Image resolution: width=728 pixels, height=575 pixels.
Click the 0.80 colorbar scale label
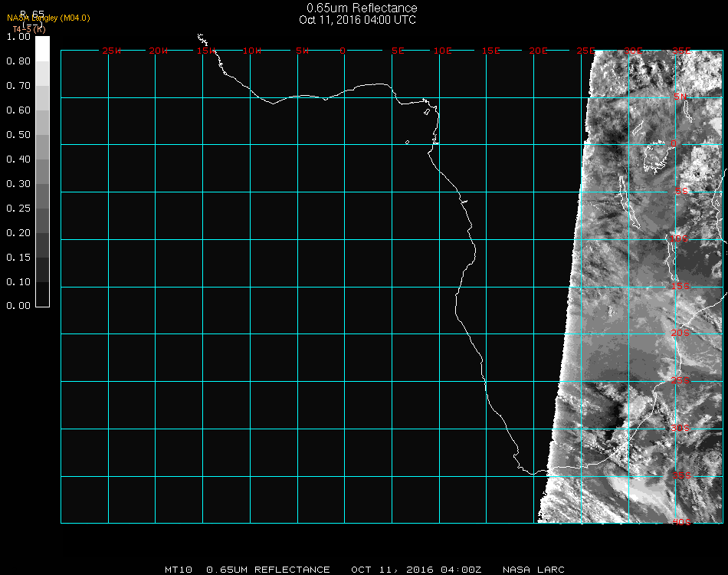click(18, 61)
